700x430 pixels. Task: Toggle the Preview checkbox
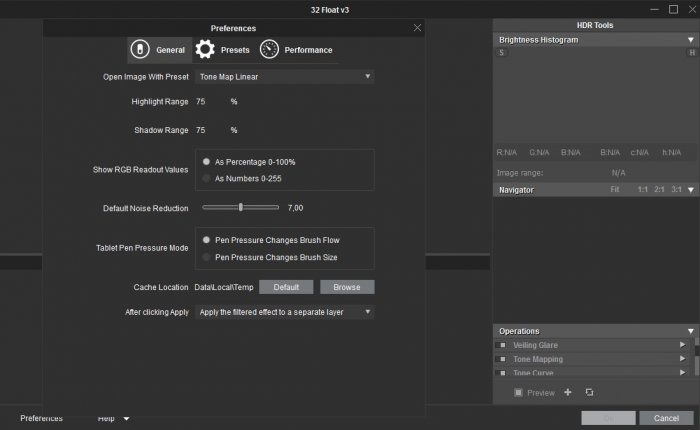coord(518,393)
